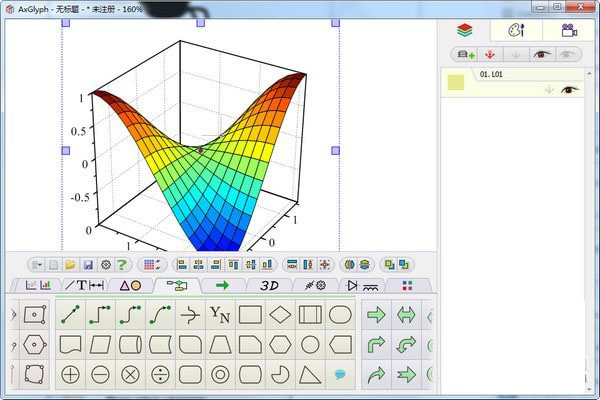Image resolution: width=600 pixels, height=400 pixels.
Task: Choose the speech bubble shape
Action: [340, 375]
